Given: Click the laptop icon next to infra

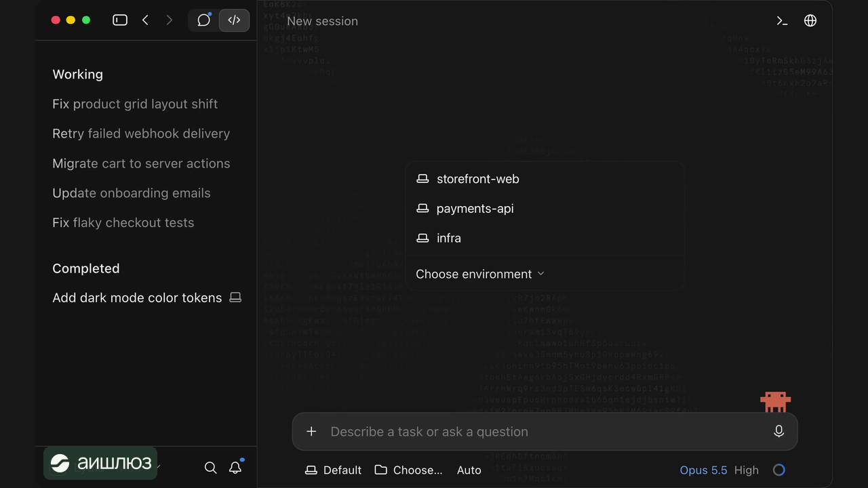Looking at the screenshot, I should [x=422, y=238].
